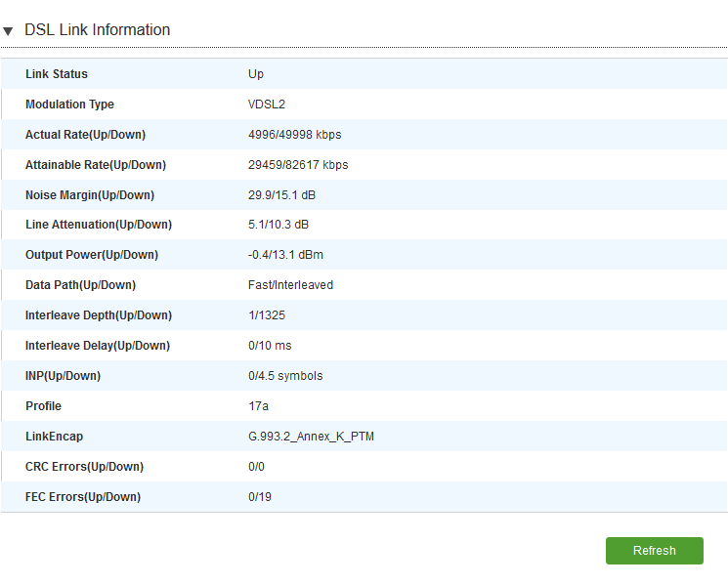Click the 5.1/10.3 dB line attenuation value
This screenshot has width=728, height=585.
(278, 225)
